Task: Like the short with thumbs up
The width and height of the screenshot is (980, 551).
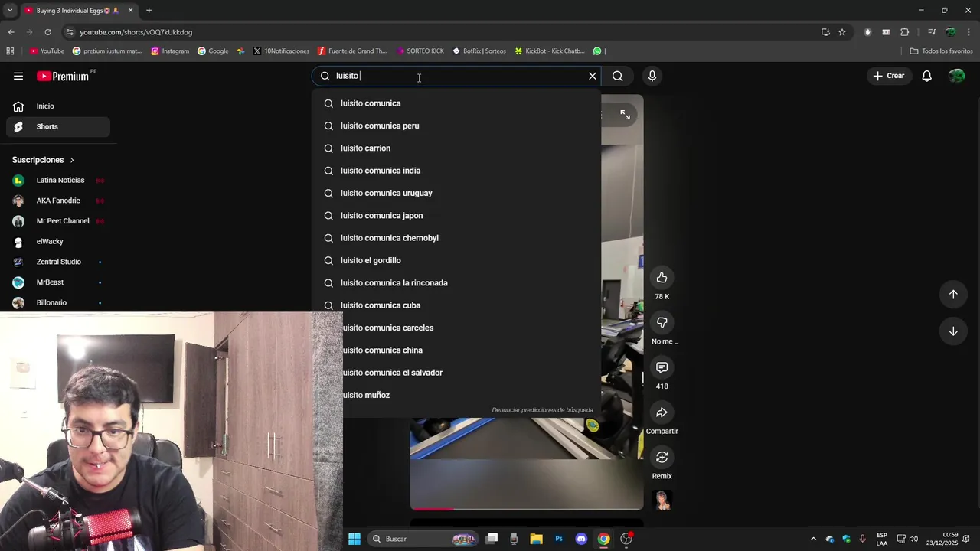Action: coord(661,278)
